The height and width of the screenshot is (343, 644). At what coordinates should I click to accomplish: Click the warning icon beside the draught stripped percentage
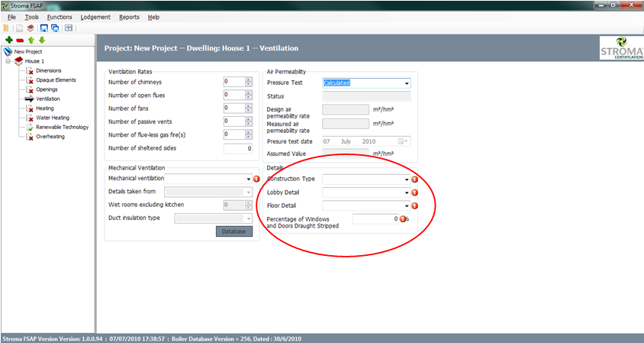[403, 218]
